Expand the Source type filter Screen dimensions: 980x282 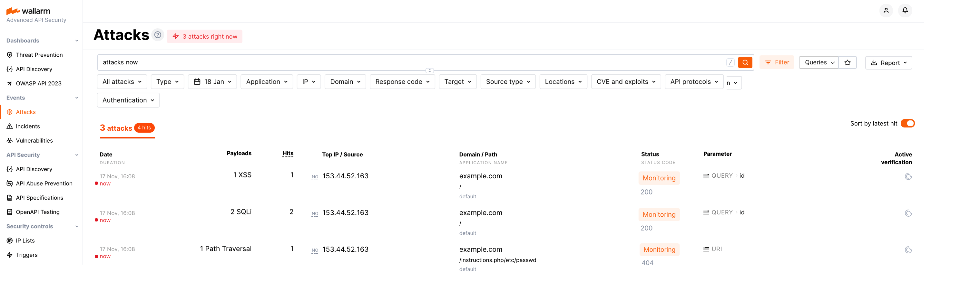point(507,82)
